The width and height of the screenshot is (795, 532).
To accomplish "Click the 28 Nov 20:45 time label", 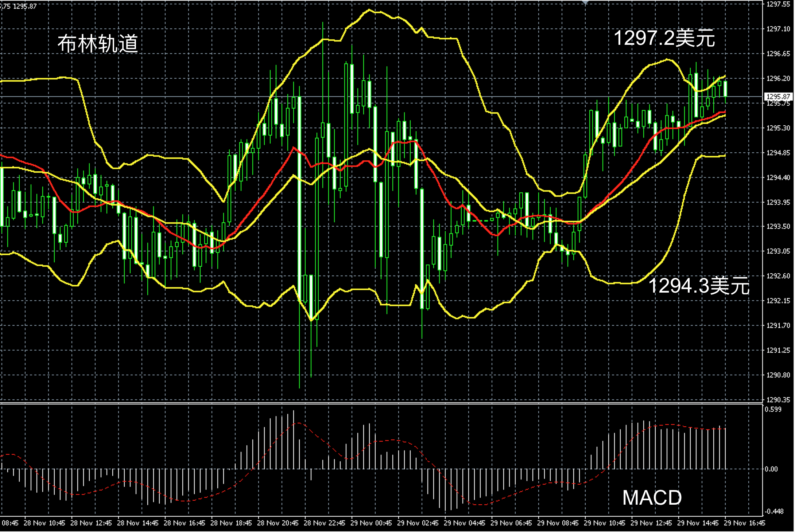I will coord(278,523).
